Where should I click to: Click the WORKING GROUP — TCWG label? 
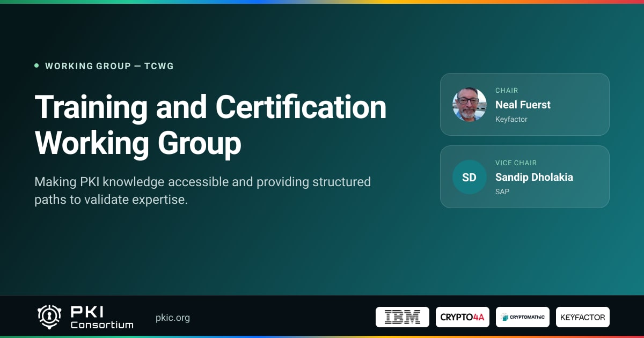[109, 66]
